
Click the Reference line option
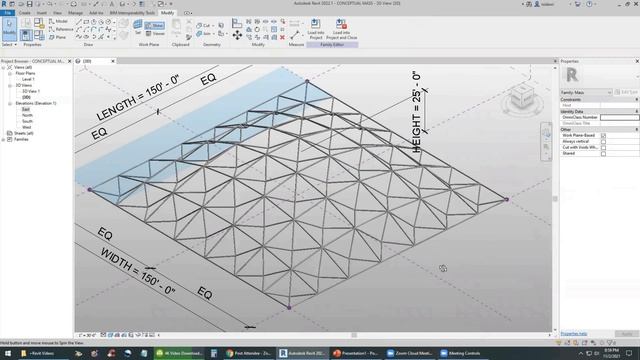click(x=61, y=29)
